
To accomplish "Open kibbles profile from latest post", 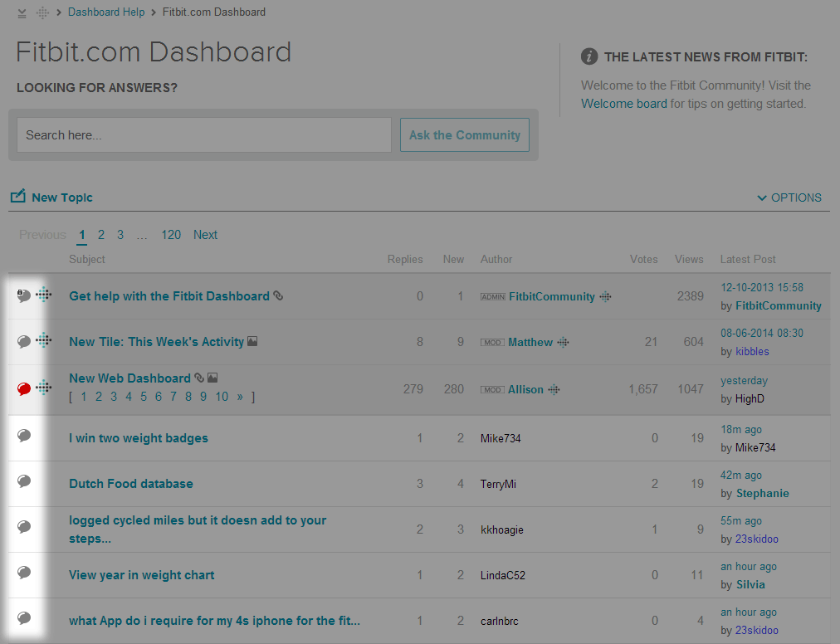I will pos(752,352).
